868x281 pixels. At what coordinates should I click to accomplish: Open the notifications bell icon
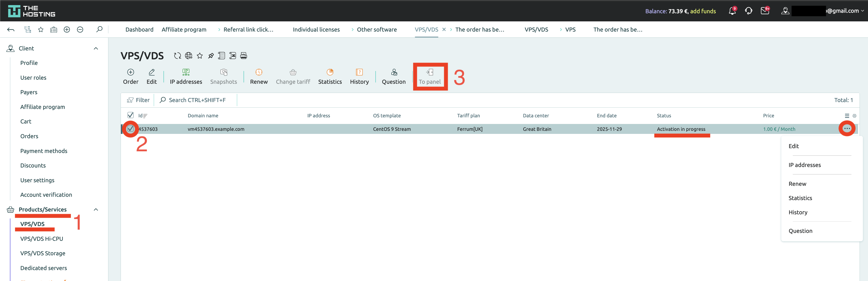732,11
